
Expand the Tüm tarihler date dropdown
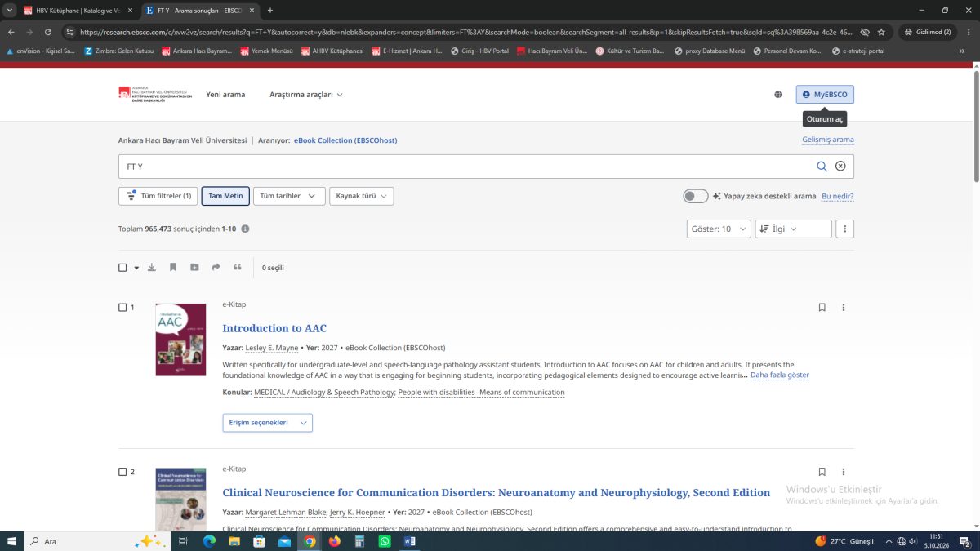289,196
